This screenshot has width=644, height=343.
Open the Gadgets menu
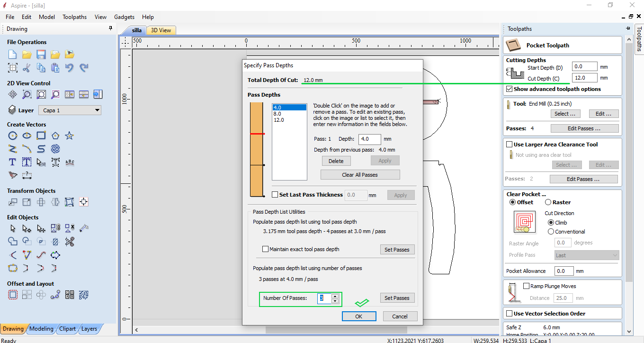125,17
